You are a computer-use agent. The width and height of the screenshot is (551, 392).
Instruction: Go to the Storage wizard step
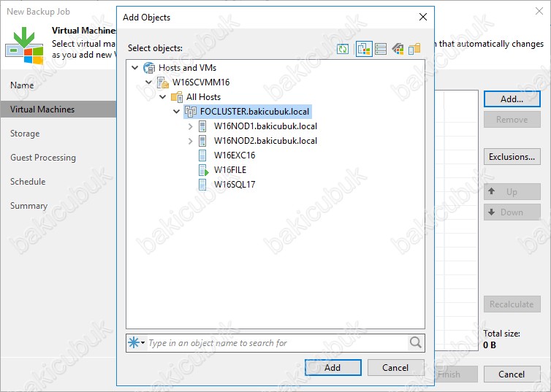pyautogui.click(x=25, y=134)
